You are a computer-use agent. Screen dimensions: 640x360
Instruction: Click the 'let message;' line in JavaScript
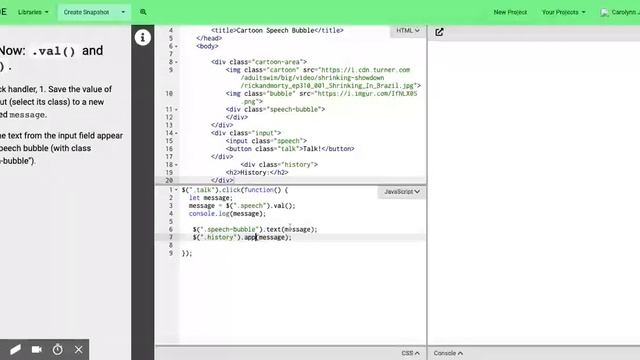211,198
